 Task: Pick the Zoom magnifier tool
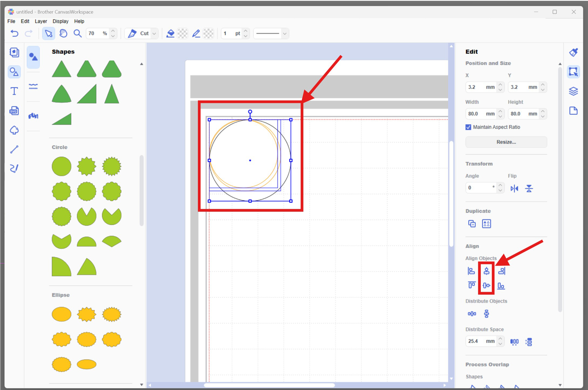click(78, 33)
